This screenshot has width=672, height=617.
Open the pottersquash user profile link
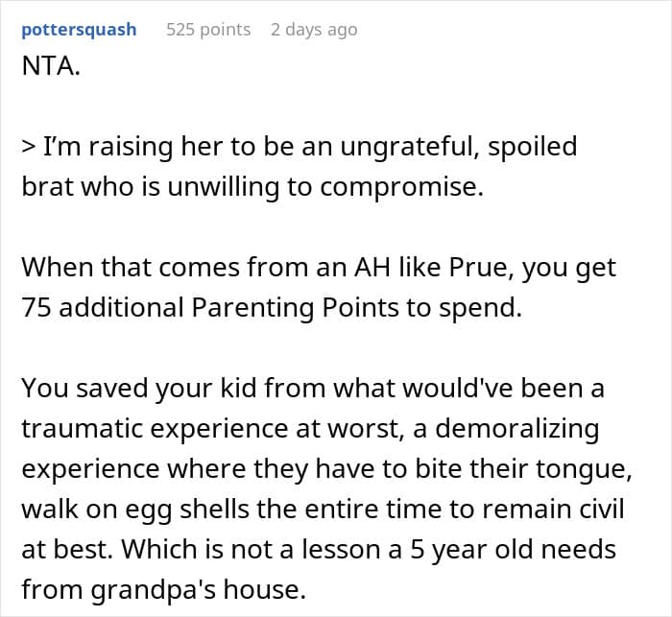(x=79, y=30)
